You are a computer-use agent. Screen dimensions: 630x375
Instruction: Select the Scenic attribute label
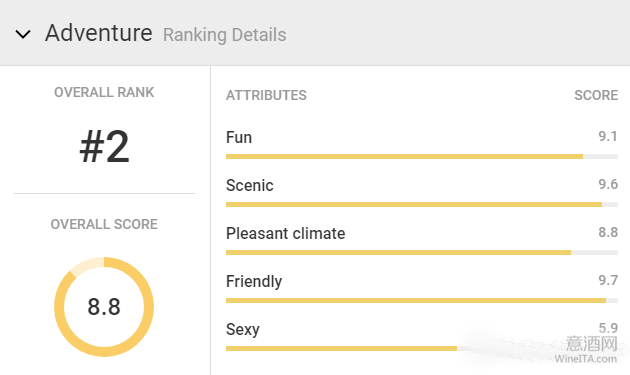(x=250, y=186)
